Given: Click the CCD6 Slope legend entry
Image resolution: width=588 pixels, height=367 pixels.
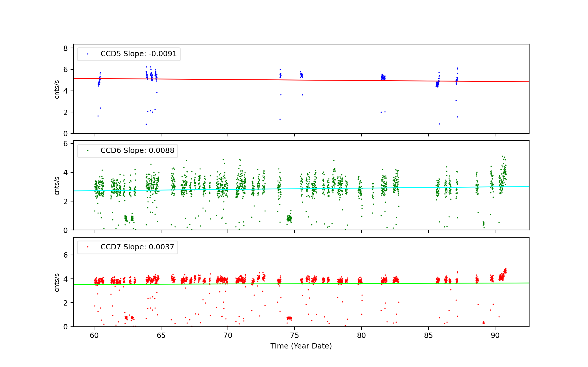Looking at the screenshot, I should [x=137, y=151].
